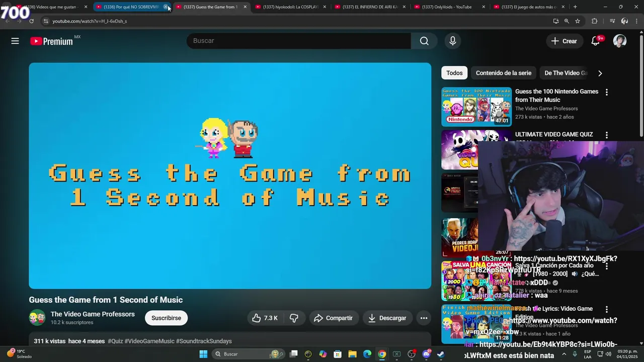The image size is (644, 362).
Task: Switch to OnlyVoids - YouTube tab
Action: click(450, 7)
